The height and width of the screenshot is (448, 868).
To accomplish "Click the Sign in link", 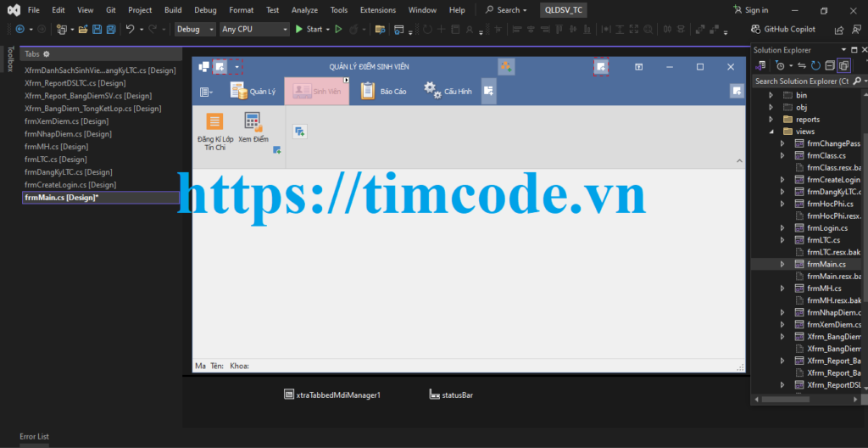I will point(750,10).
